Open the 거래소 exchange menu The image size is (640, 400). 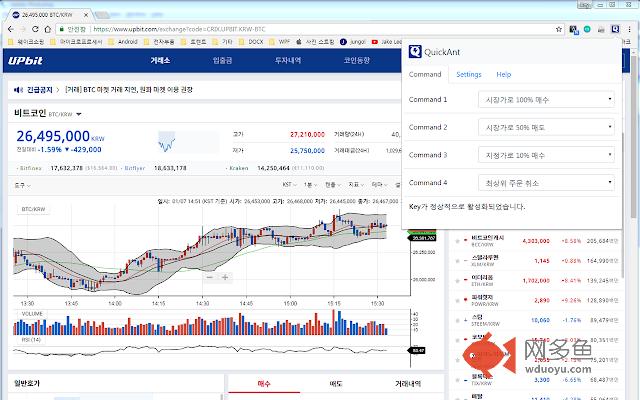pos(160,60)
